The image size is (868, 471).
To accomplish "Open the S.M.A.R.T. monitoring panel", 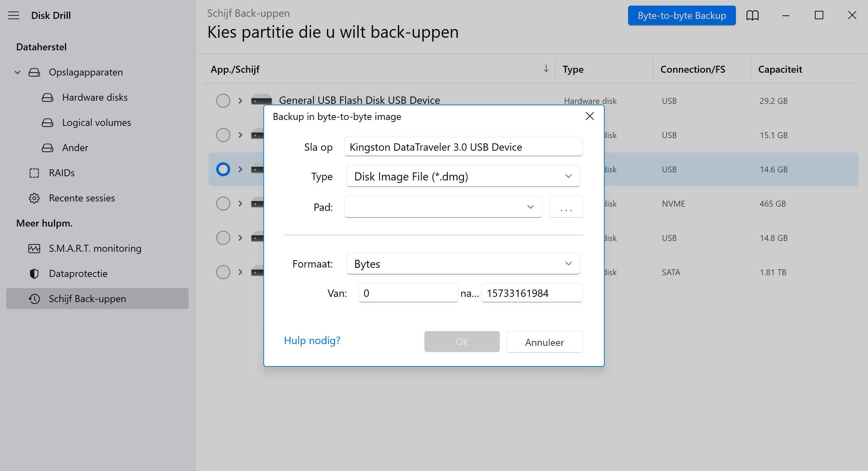I will point(95,248).
